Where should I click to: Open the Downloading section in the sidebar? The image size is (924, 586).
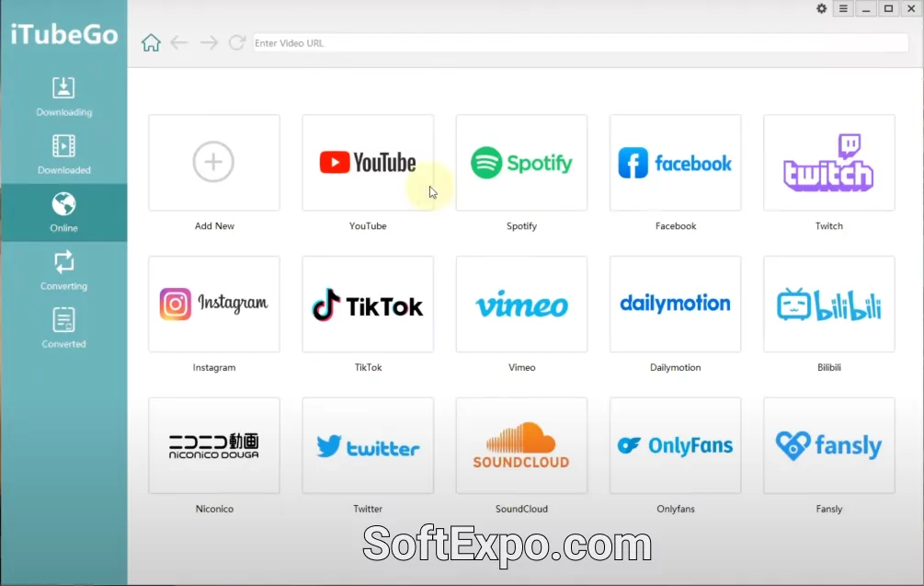click(63, 95)
